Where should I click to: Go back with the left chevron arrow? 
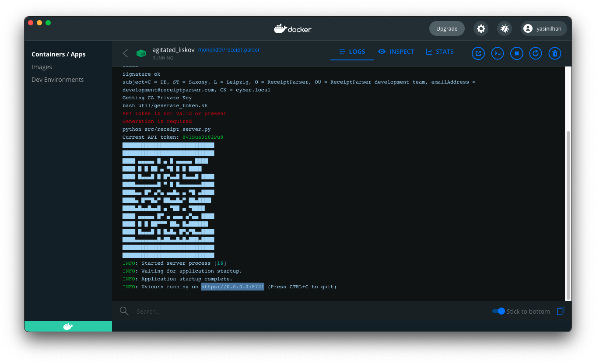pos(125,53)
